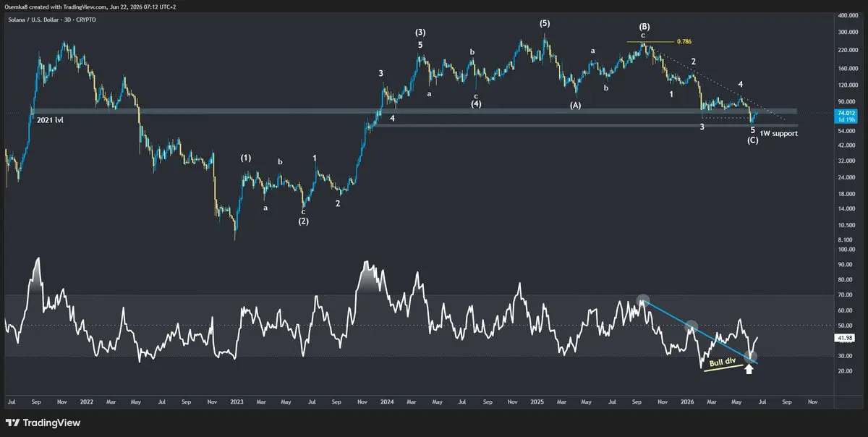Click the 2026 year marker on time axis
868x437 pixels.
coord(687,400)
